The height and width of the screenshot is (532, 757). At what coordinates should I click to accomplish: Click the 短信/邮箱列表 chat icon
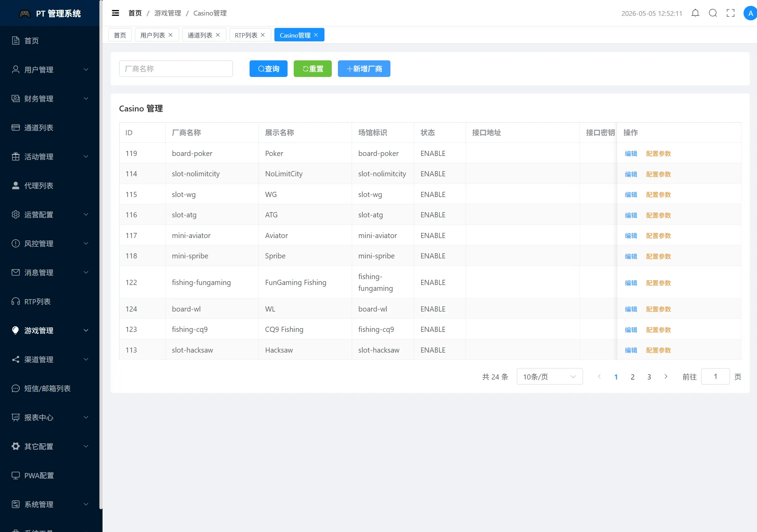[16, 388]
